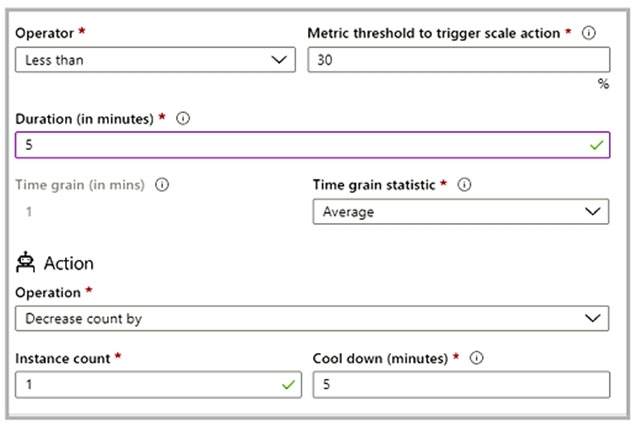640x427 pixels.
Task: Click info icon beside Metric threshold label
Action: tap(589, 33)
